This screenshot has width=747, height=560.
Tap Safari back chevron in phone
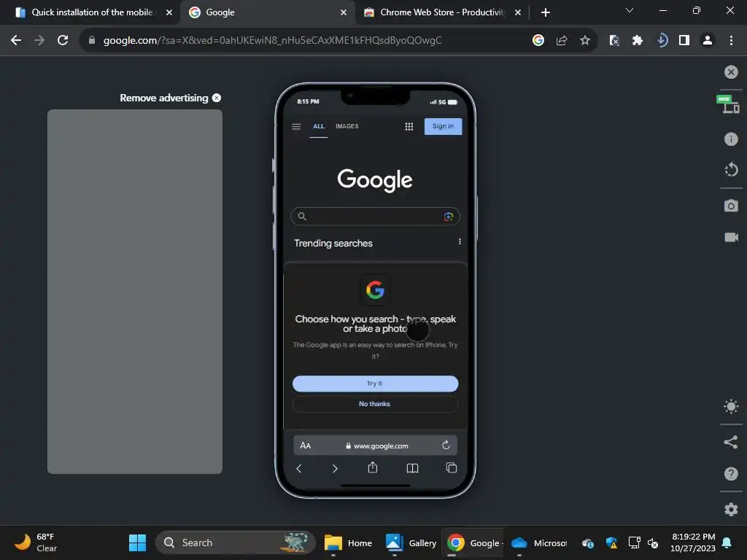[299, 469]
